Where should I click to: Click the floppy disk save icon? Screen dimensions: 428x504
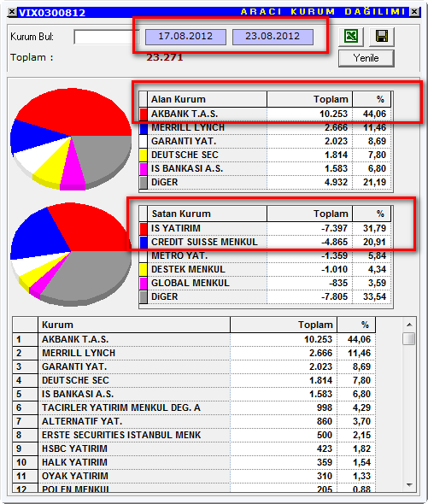[x=382, y=37]
